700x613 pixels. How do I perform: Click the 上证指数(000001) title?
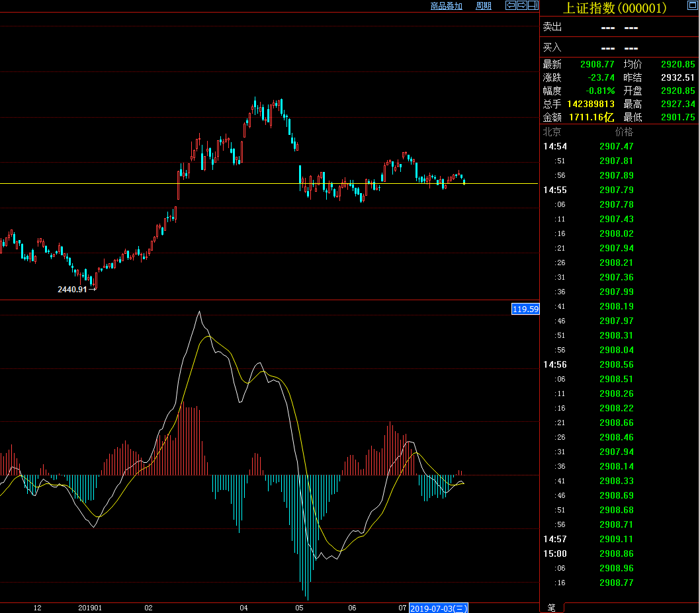[x=615, y=8]
